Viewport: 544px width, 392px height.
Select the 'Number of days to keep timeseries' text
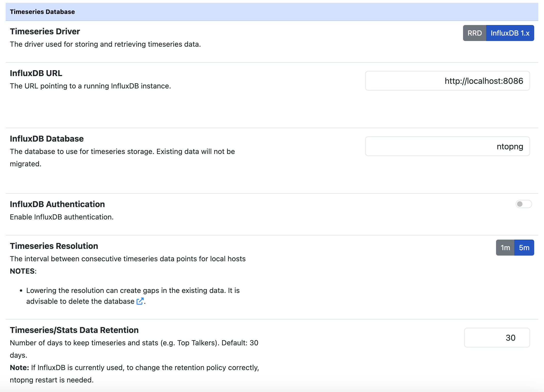click(134, 349)
